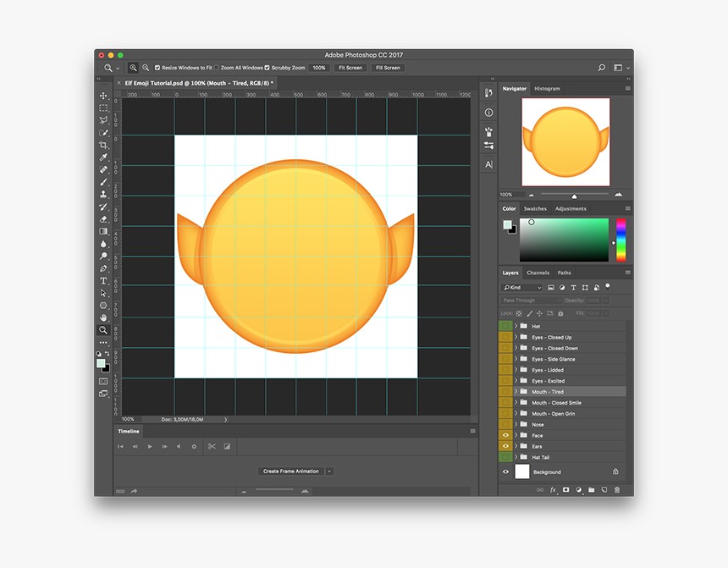Hide the Face layer group
Viewport: 728px width, 568px height.
[x=505, y=435]
